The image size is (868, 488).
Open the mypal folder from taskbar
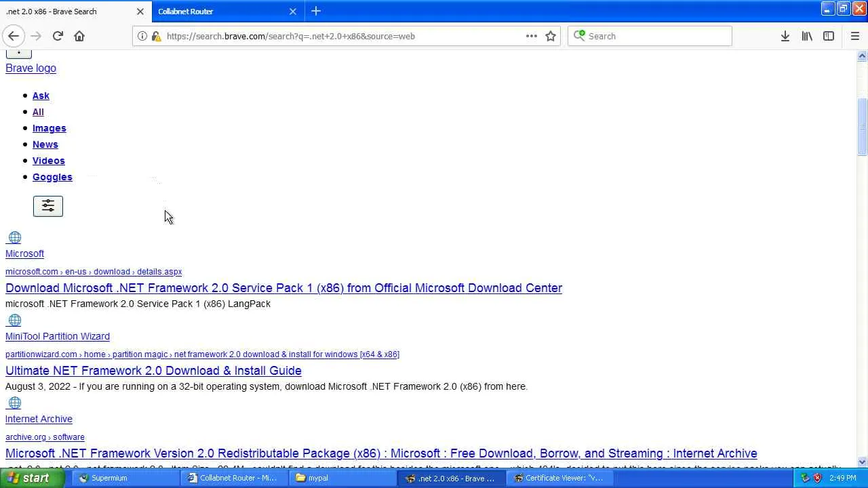343,478
